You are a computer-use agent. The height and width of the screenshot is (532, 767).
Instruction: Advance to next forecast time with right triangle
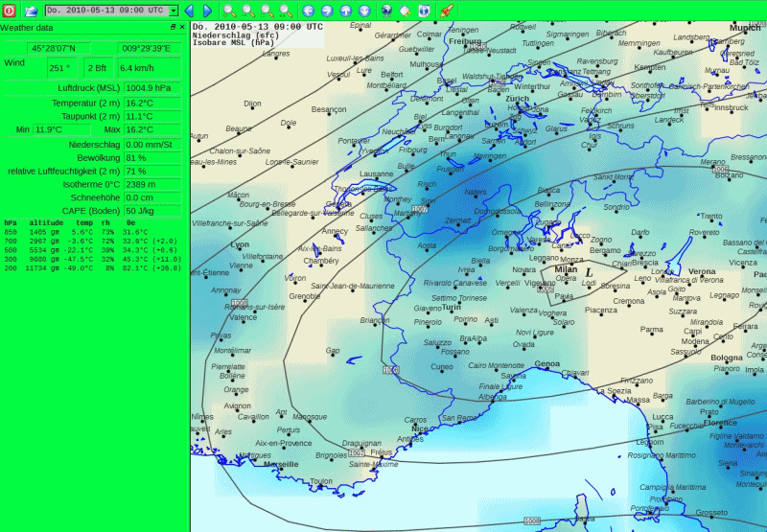pos(207,11)
